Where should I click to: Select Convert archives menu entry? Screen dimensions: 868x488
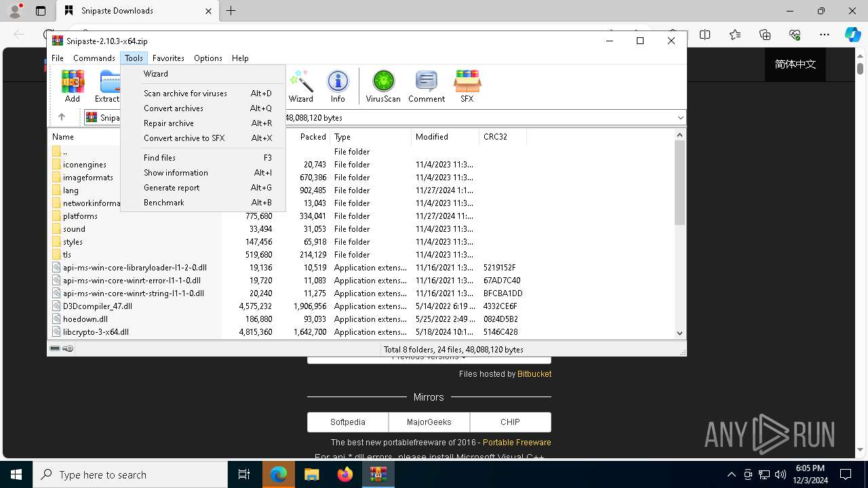tap(203, 108)
